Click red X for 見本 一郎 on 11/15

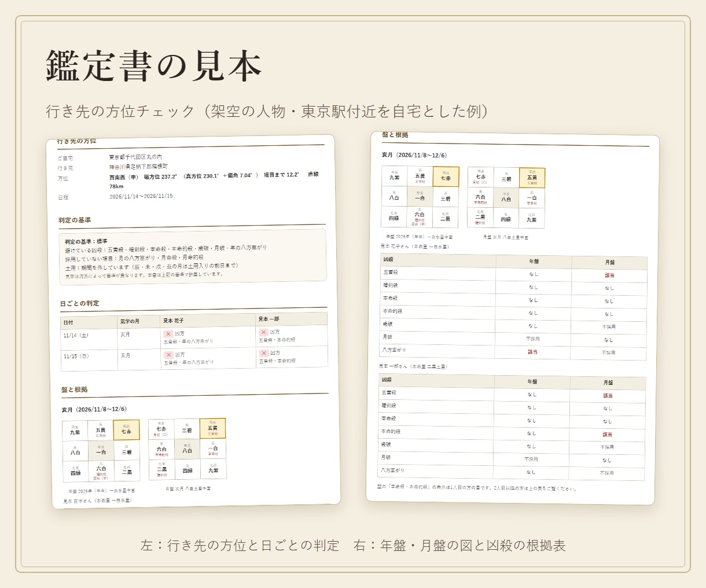tap(264, 353)
